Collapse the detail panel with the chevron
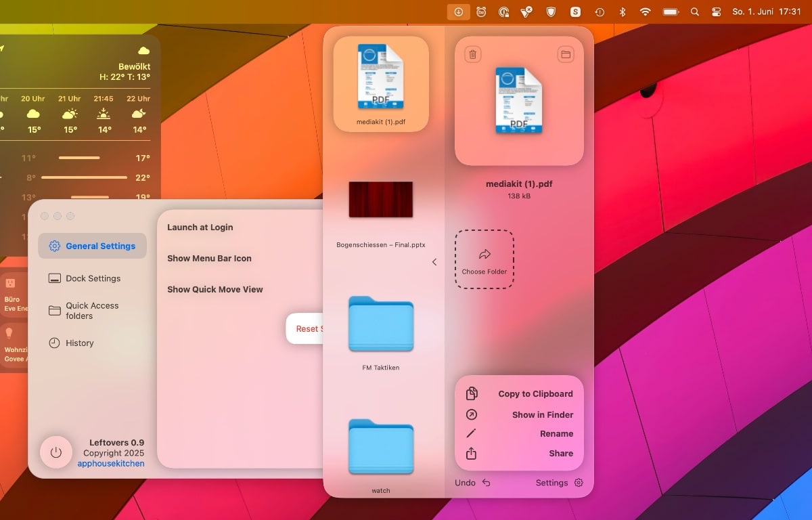Image resolution: width=812 pixels, height=520 pixels. (434, 262)
